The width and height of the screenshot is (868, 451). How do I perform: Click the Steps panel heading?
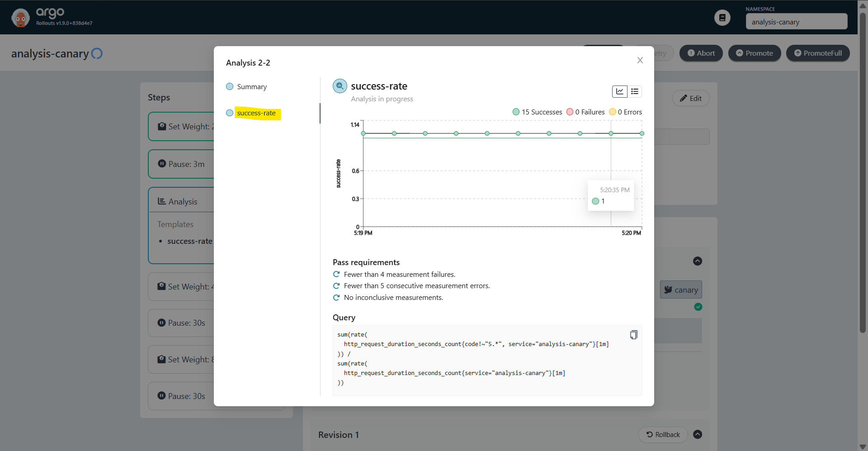coord(159,97)
